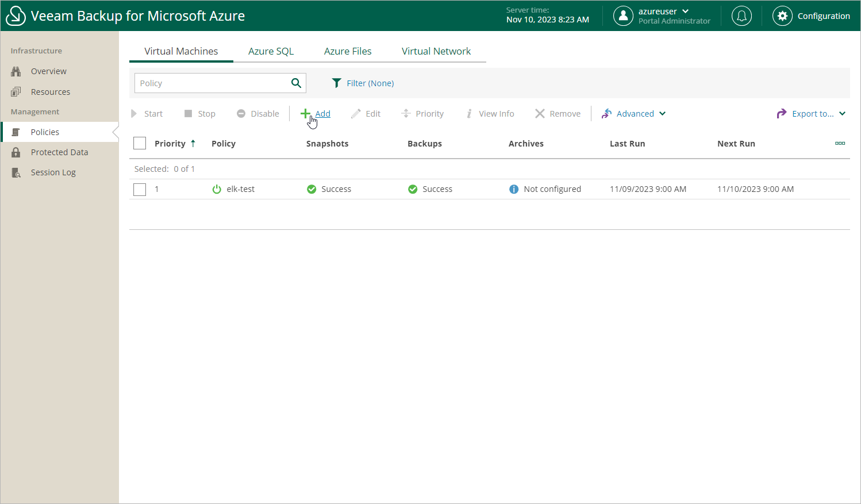This screenshot has width=861, height=504.
Task: Click the green Add plus icon
Action: tap(305, 114)
